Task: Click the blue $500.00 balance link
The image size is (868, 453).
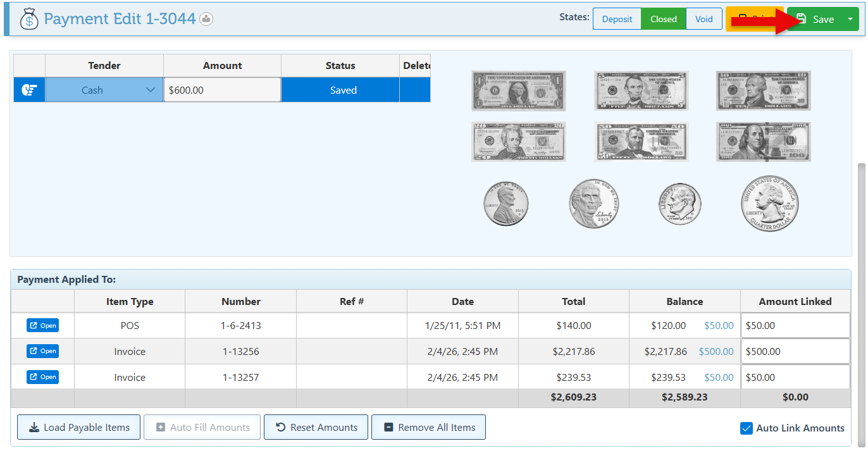Action: [716, 352]
